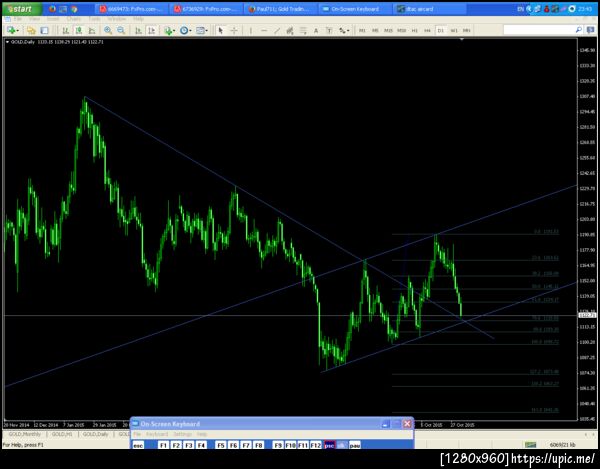600x469 pixels.
Task: Switch to M30 timeframe
Action: (x=401, y=30)
